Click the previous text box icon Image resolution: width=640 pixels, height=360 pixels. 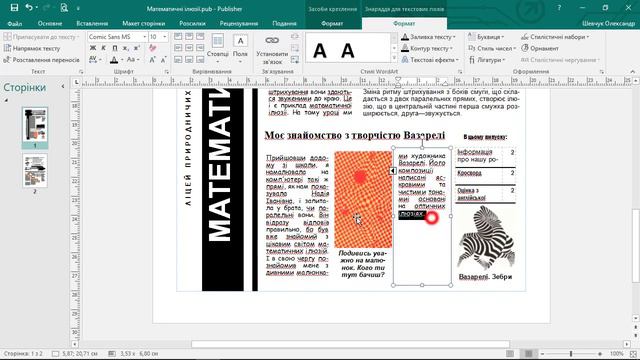tap(295, 48)
